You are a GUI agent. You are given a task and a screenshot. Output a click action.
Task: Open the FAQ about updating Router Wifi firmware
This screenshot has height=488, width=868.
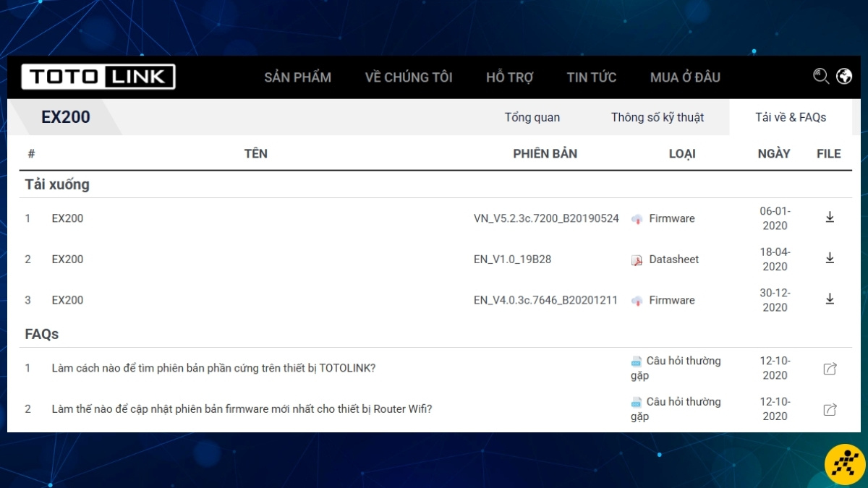coord(242,409)
